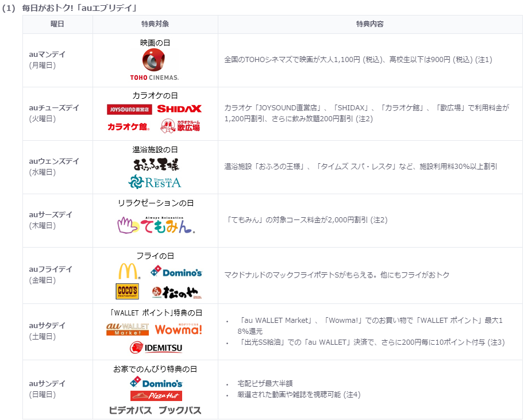The height and width of the screenshot is (420, 524).
Task: Click the auマンデイ (月曜日) cell
Action: click(57, 60)
